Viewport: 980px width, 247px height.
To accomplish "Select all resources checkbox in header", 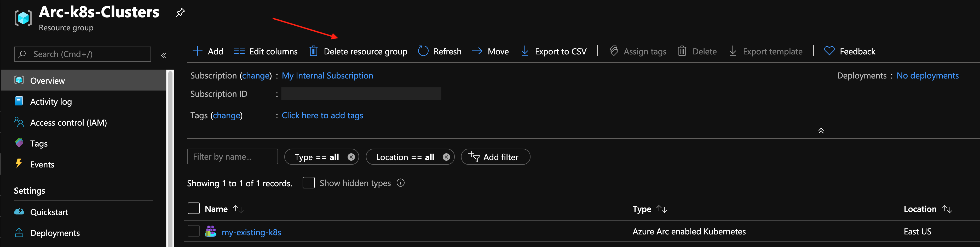I will (194, 209).
